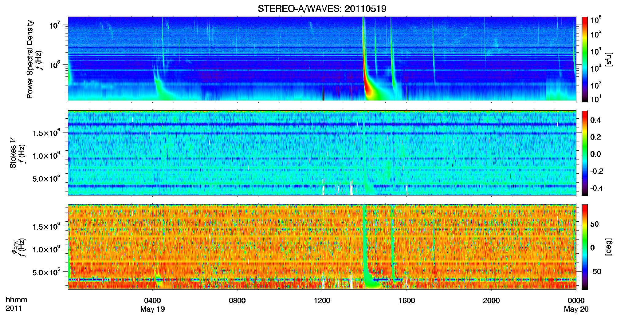Click the plot title STEREO-A/WAVES: 20110519
Screen dimensions: 644x332
322,9
